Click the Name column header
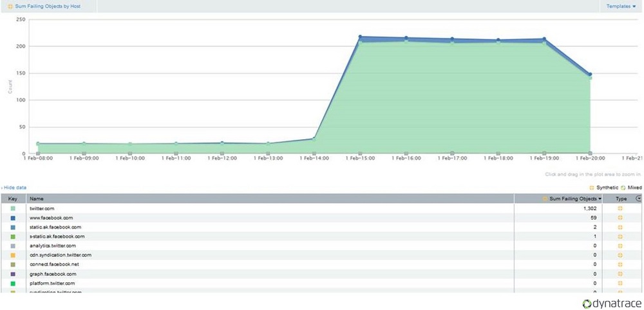Viewport: 644px width, 310px height. point(37,199)
